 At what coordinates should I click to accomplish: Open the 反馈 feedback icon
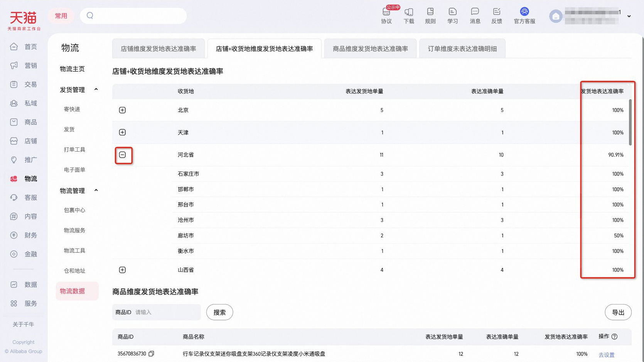click(x=497, y=16)
